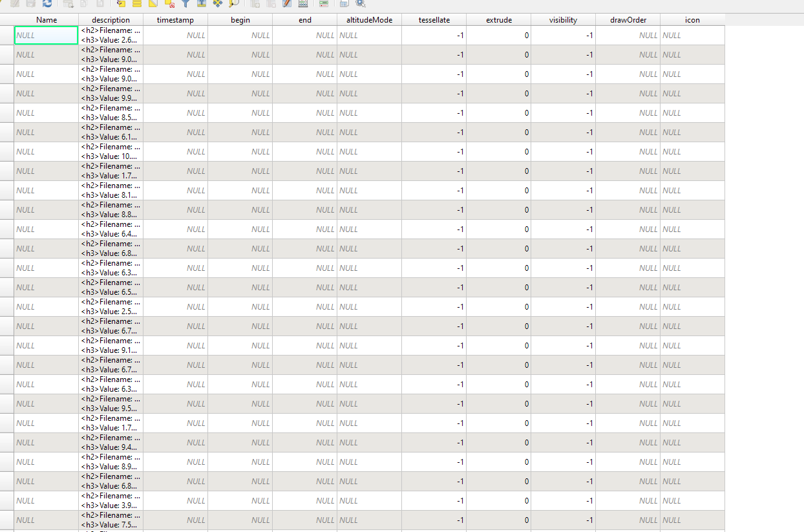This screenshot has height=532, width=804.
Task: Click the Deselect all features icon
Action: point(169,3)
